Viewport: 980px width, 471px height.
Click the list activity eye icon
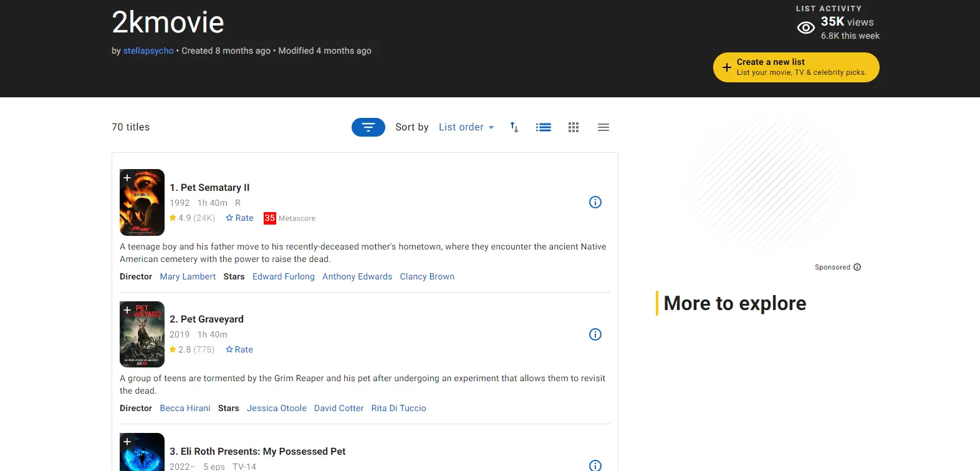pyautogui.click(x=806, y=28)
